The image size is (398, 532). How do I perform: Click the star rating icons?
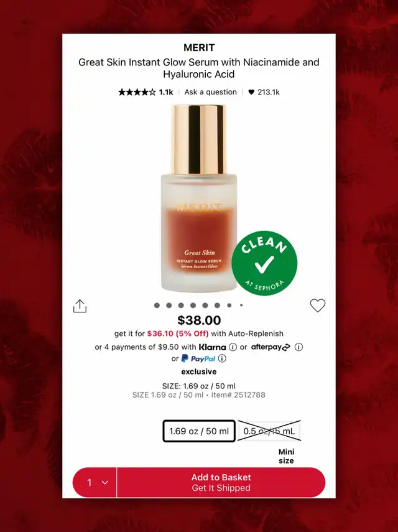137,92
